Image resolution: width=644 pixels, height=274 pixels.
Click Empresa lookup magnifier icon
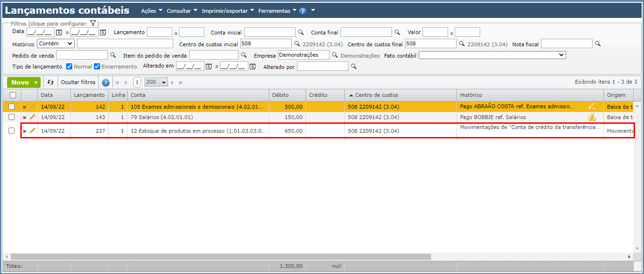[335, 55]
